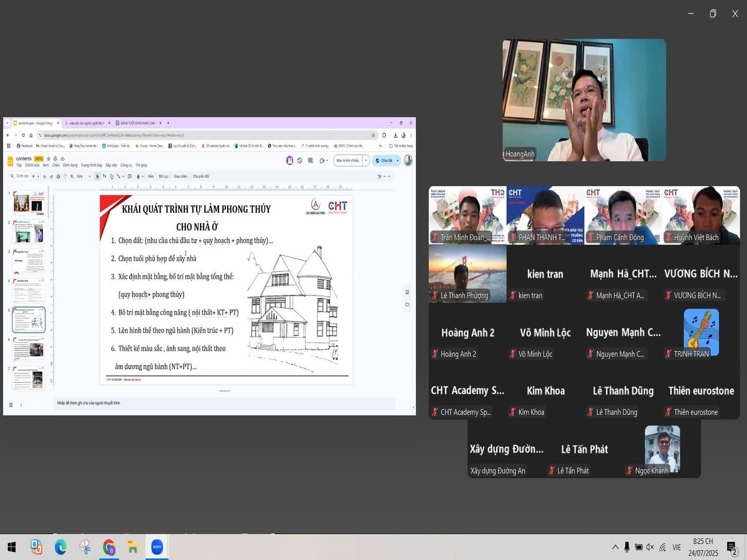Click the muted mic icon on Võ Minh Lộc
Viewport: 747px width, 560px height.
(x=514, y=354)
